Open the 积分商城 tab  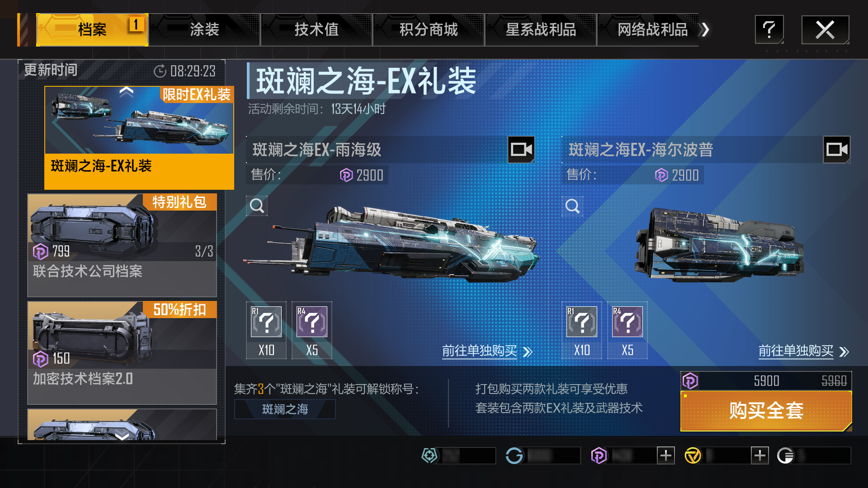pos(429,30)
